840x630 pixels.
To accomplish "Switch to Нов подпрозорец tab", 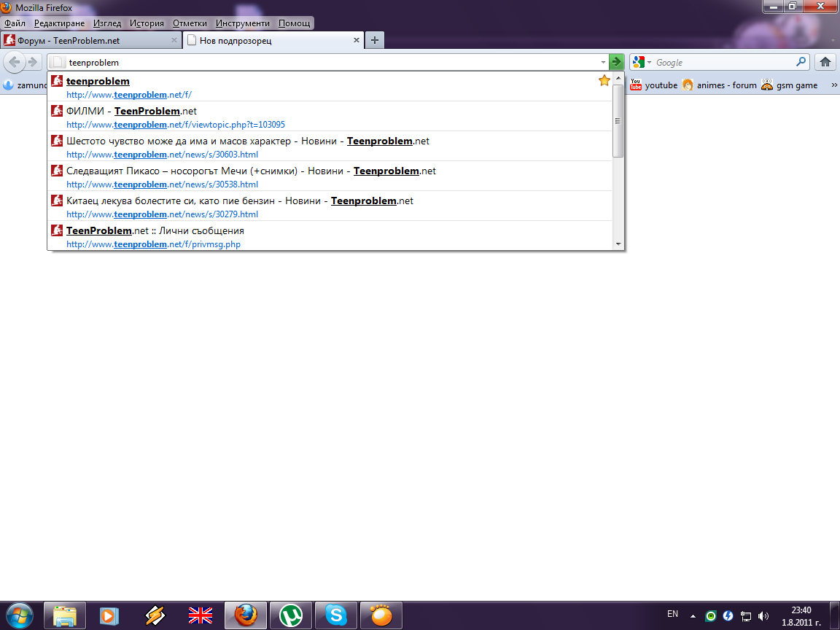I will 273,40.
